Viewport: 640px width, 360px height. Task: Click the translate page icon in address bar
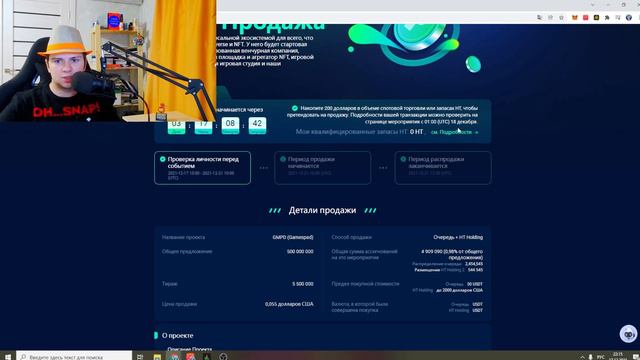pos(540,18)
